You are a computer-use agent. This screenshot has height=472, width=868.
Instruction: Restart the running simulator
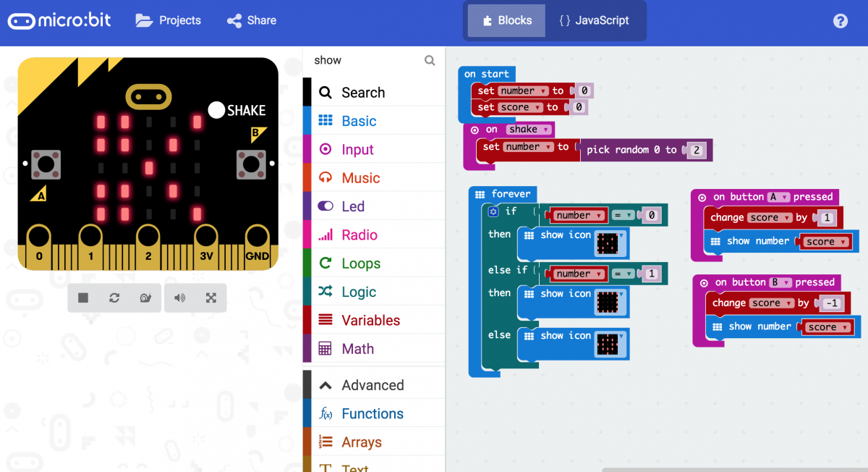(114, 298)
